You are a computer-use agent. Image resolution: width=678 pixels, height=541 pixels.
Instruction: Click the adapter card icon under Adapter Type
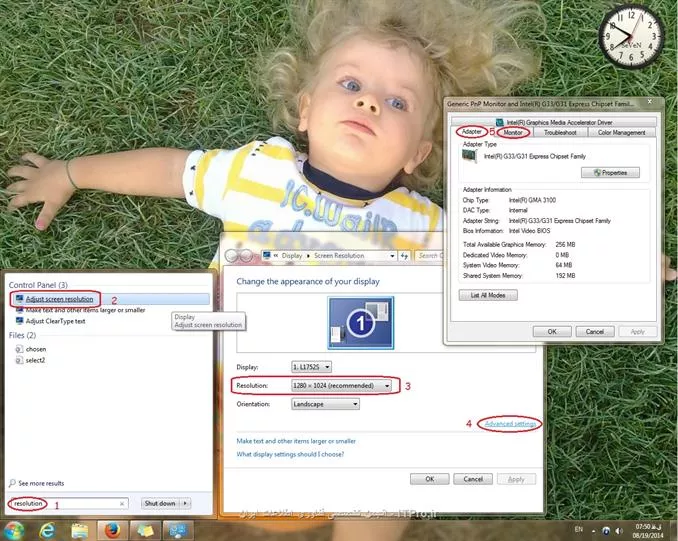point(469,156)
